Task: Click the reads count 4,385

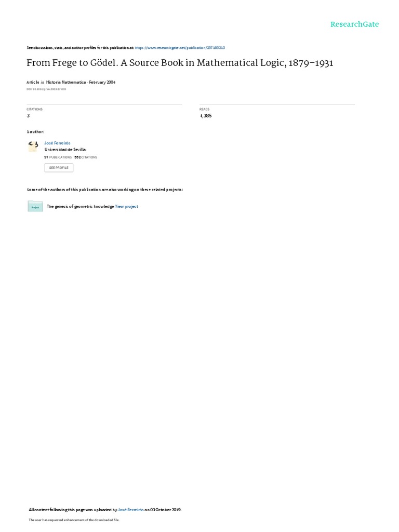Action: click(206, 116)
